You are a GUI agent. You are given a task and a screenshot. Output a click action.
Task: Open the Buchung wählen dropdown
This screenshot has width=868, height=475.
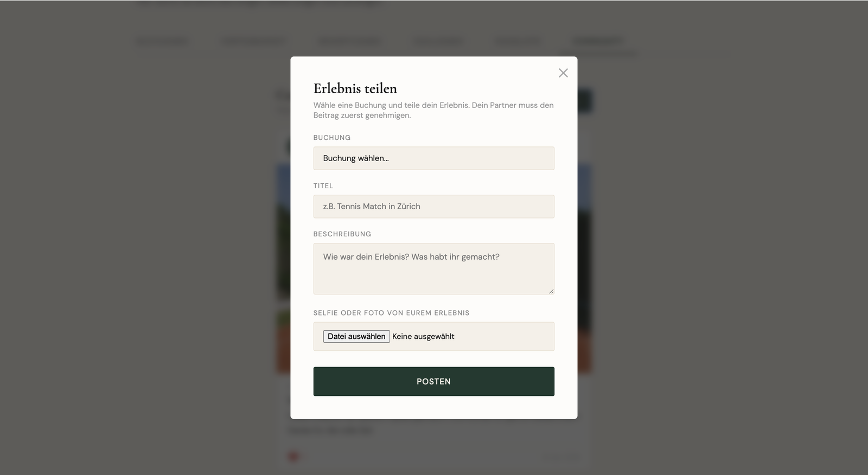tap(433, 158)
